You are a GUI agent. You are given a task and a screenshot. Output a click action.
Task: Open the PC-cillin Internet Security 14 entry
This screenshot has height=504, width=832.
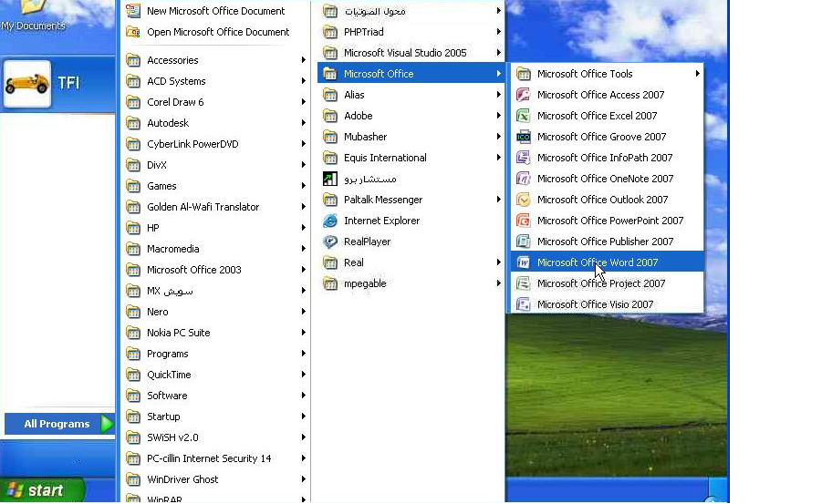[x=216, y=458]
